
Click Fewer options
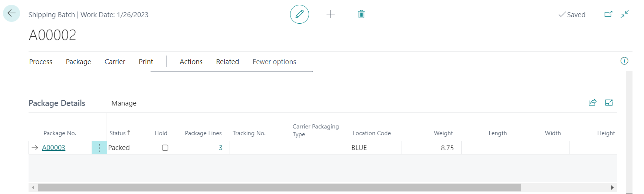click(x=274, y=62)
